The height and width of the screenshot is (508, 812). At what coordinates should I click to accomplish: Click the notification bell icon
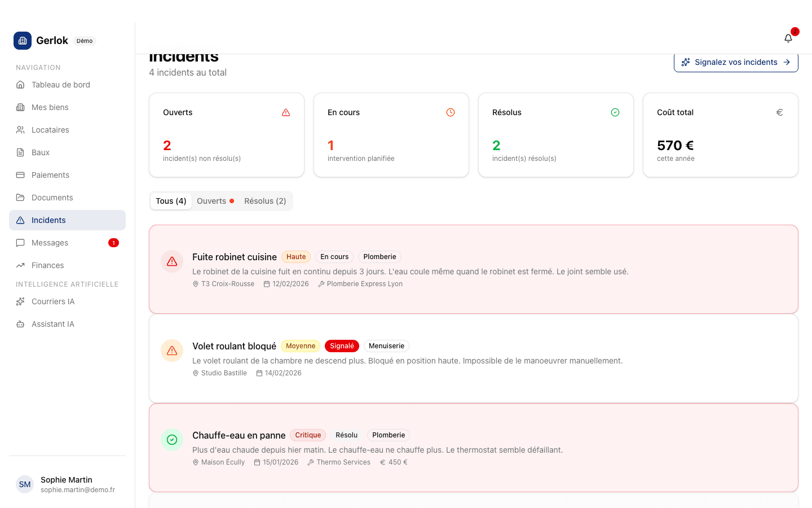(788, 38)
